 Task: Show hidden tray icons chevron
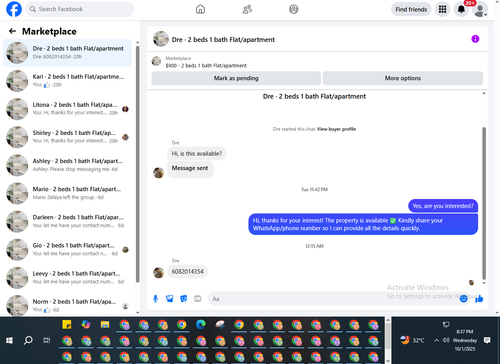(x=436, y=340)
